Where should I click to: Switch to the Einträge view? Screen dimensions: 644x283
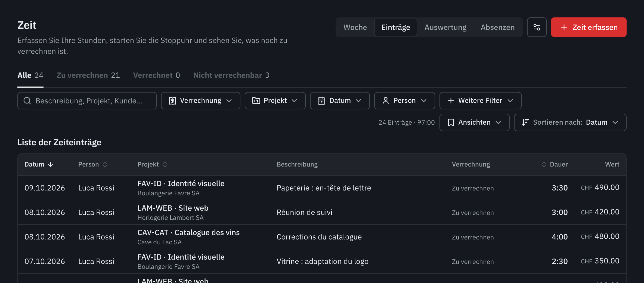396,27
